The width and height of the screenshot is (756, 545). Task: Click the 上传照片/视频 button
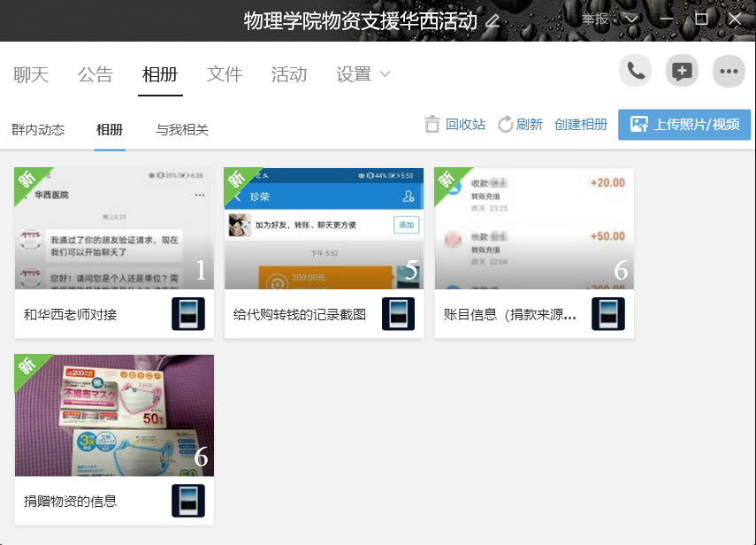click(684, 125)
